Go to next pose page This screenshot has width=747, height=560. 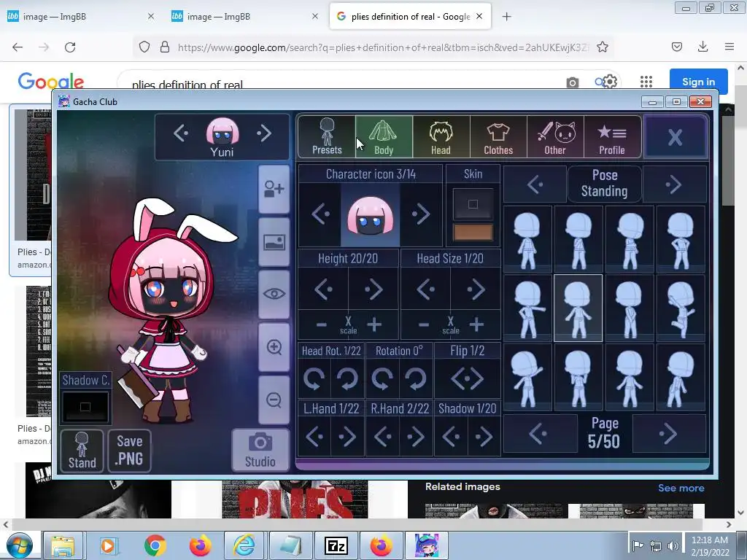[668, 434]
